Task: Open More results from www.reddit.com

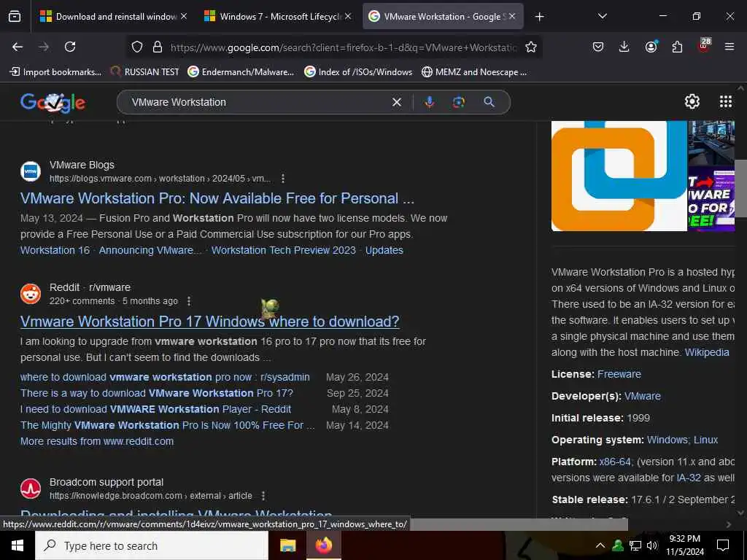Action: (97, 441)
